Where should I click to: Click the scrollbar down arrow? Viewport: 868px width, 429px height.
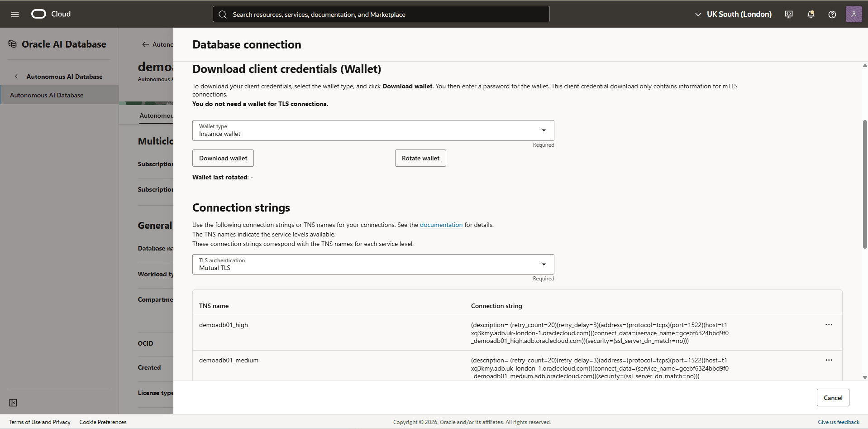tap(865, 377)
